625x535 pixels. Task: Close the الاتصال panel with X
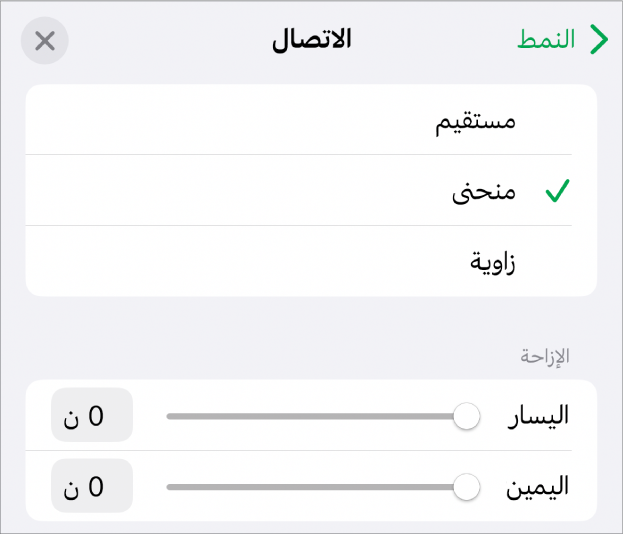click(45, 41)
